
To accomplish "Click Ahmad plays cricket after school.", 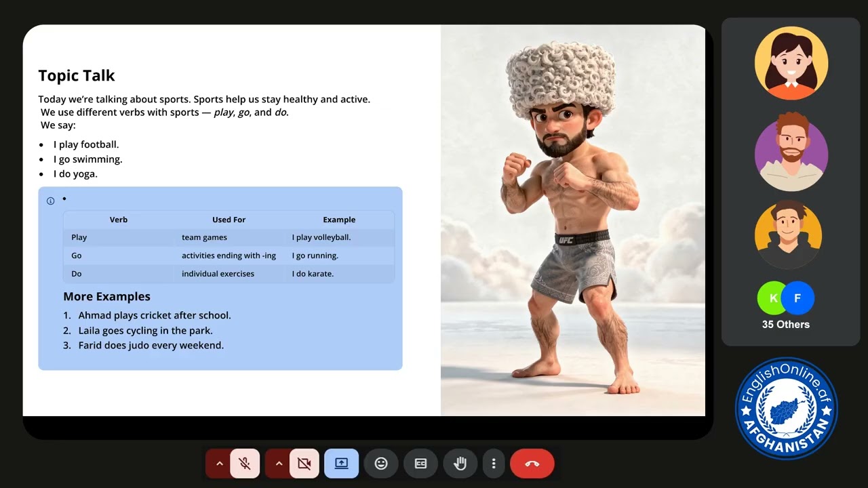I will click(x=155, y=315).
